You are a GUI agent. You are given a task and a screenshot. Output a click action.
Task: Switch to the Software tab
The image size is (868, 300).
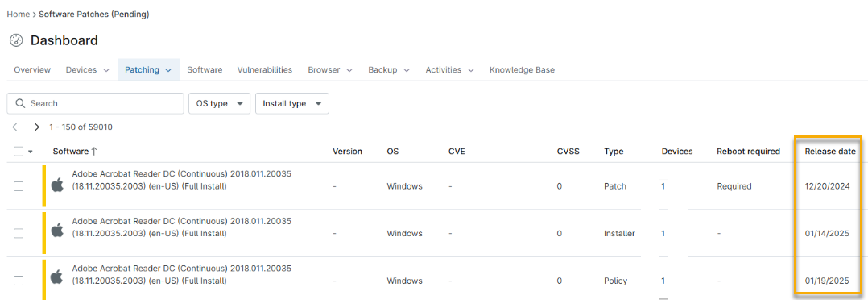coord(205,70)
